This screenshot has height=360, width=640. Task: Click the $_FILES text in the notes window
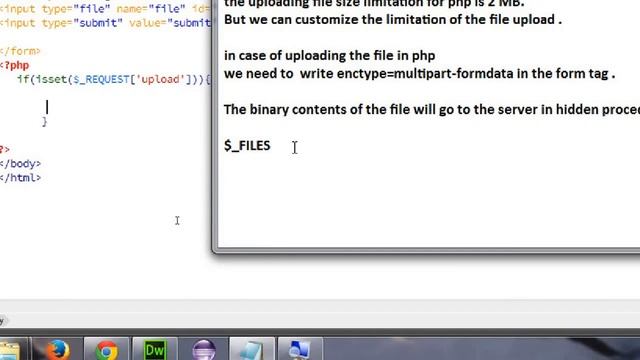pos(247,146)
